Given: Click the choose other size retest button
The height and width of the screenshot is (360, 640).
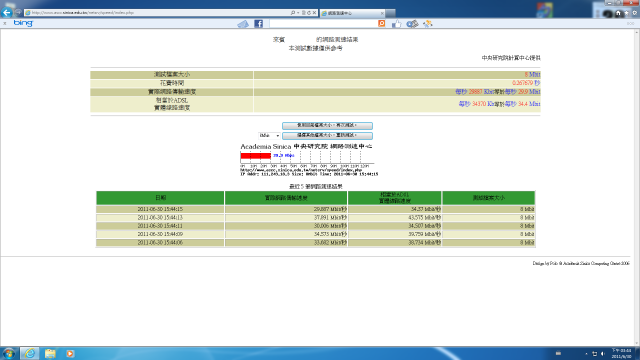Looking at the screenshot, I should point(327,136).
